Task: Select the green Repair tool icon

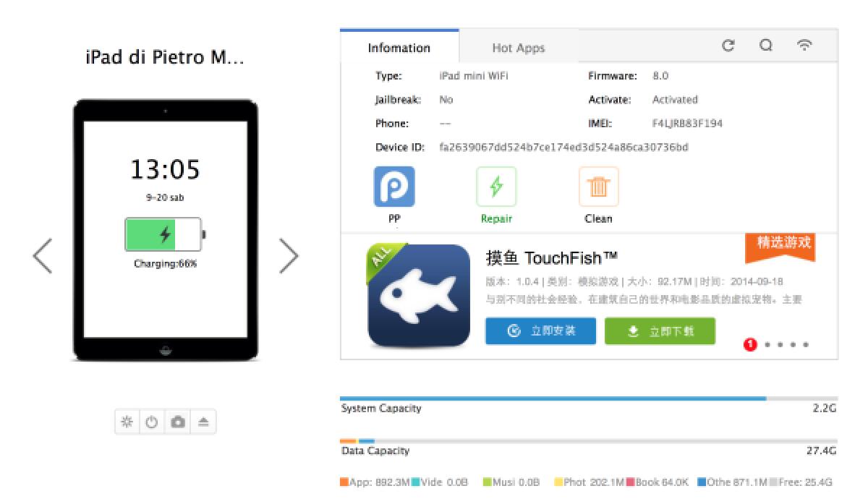Action: (x=496, y=186)
